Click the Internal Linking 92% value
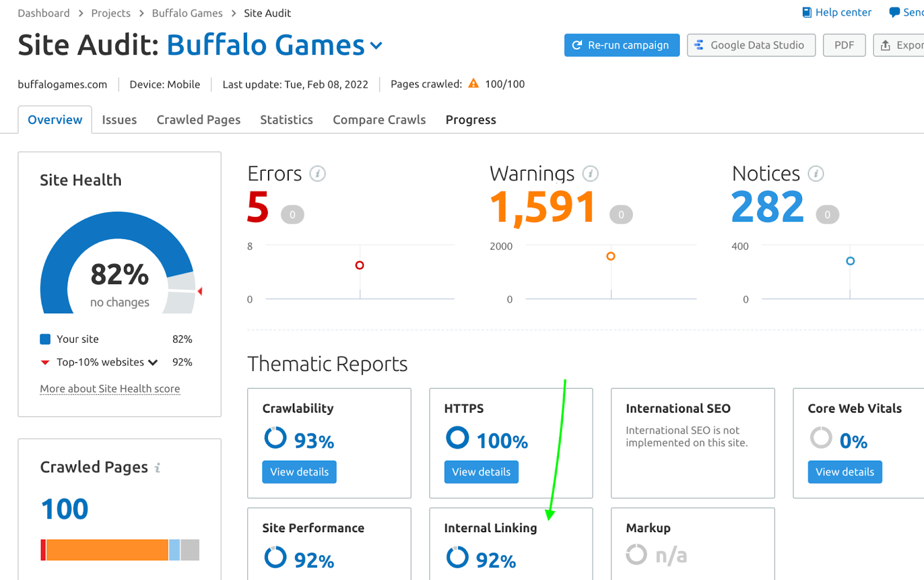924x580 pixels. tap(496, 560)
